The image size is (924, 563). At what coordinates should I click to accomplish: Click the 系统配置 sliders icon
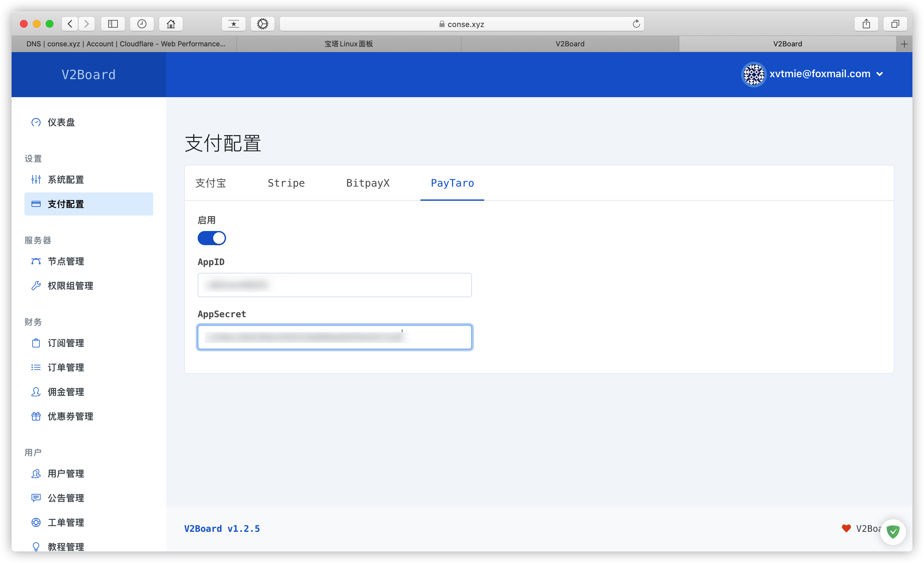[36, 180]
